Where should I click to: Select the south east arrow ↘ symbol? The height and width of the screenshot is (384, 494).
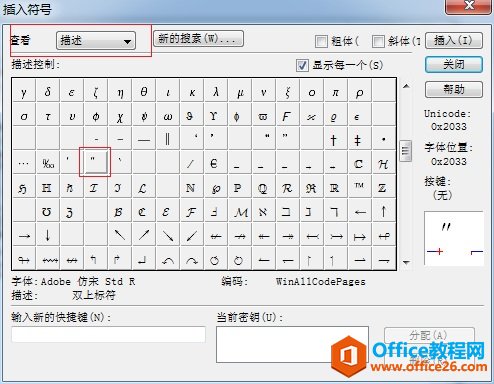point(168,235)
